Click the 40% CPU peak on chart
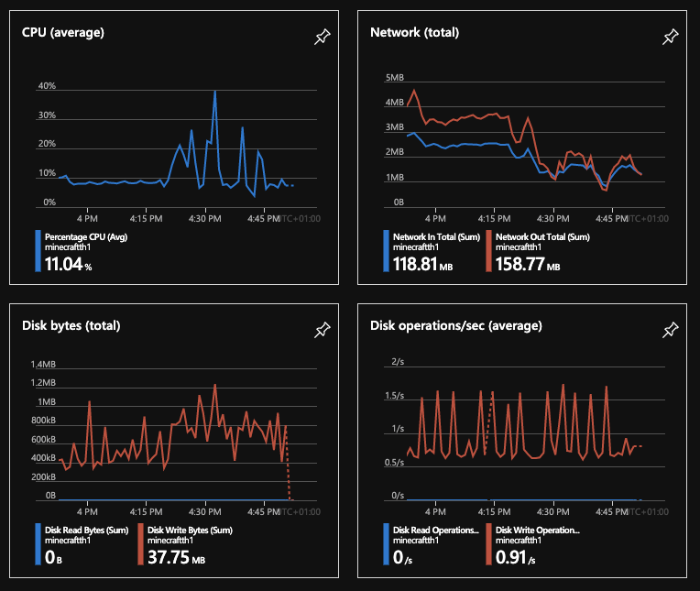700x591 pixels. click(215, 92)
